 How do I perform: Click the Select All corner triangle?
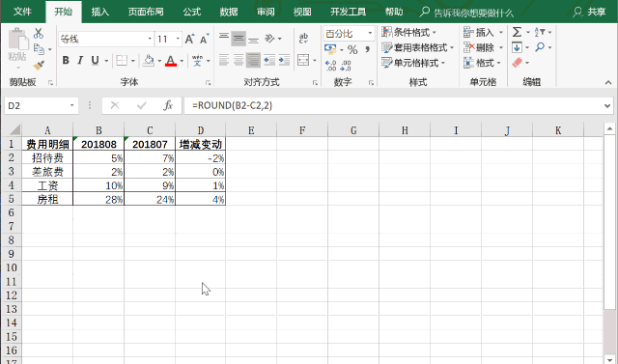tap(14, 129)
